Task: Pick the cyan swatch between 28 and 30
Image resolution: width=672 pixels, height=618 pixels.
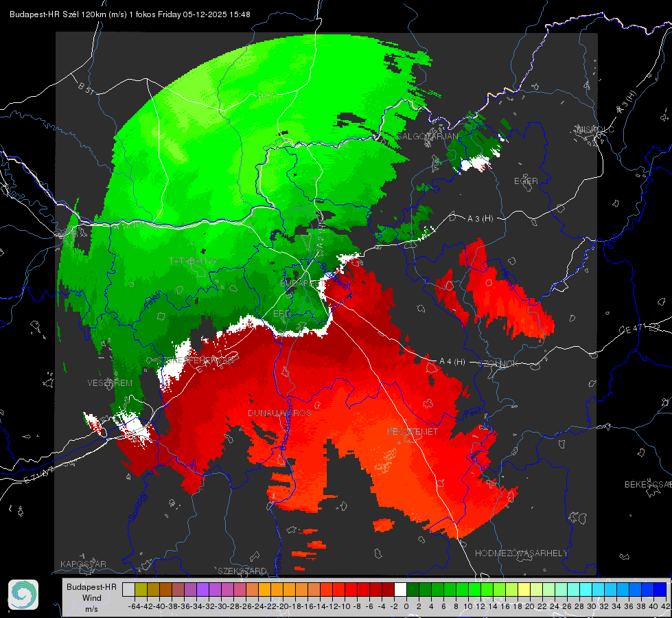Action: [586, 590]
